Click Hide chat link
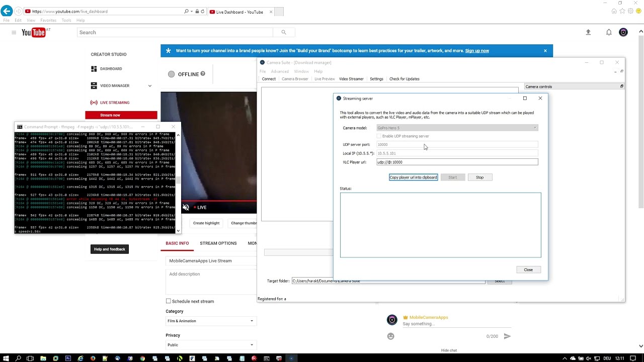644x362 pixels. (x=449, y=350)
